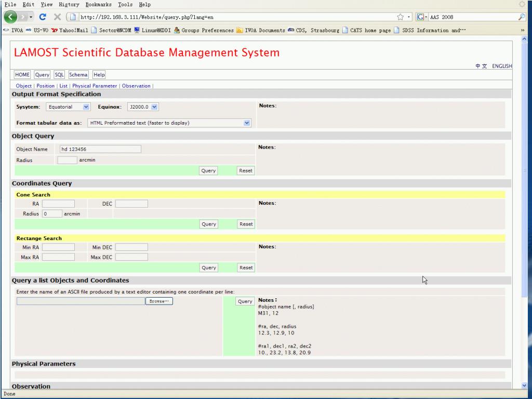Viewport: 532px width, 399px height.
Task: Click Query in the Object Query section
Action: [x=208, y=170]
